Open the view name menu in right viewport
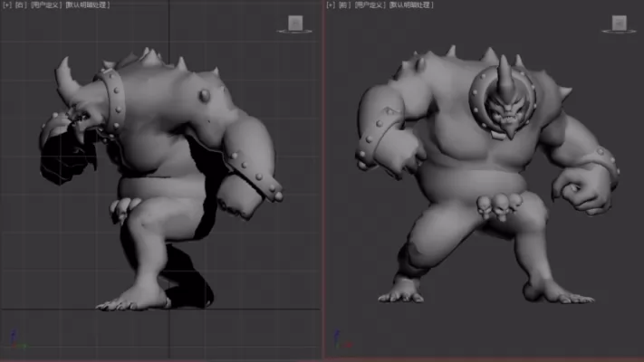The height and width of the screenshot is (362, 644). pos(343,5)
